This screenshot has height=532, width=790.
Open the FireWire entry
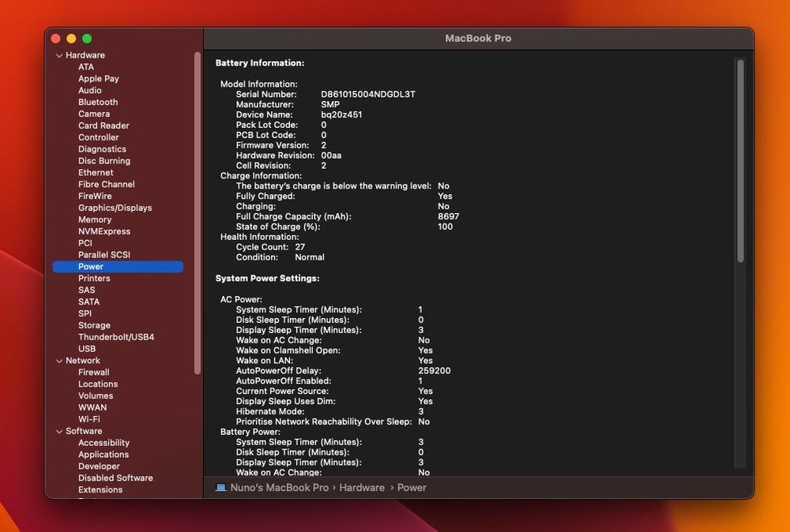96,196
